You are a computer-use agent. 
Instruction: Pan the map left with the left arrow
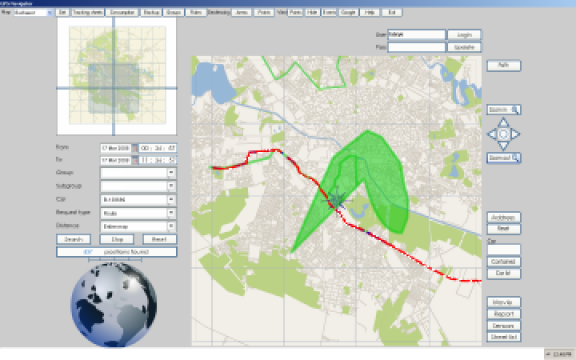coord(492,134)
